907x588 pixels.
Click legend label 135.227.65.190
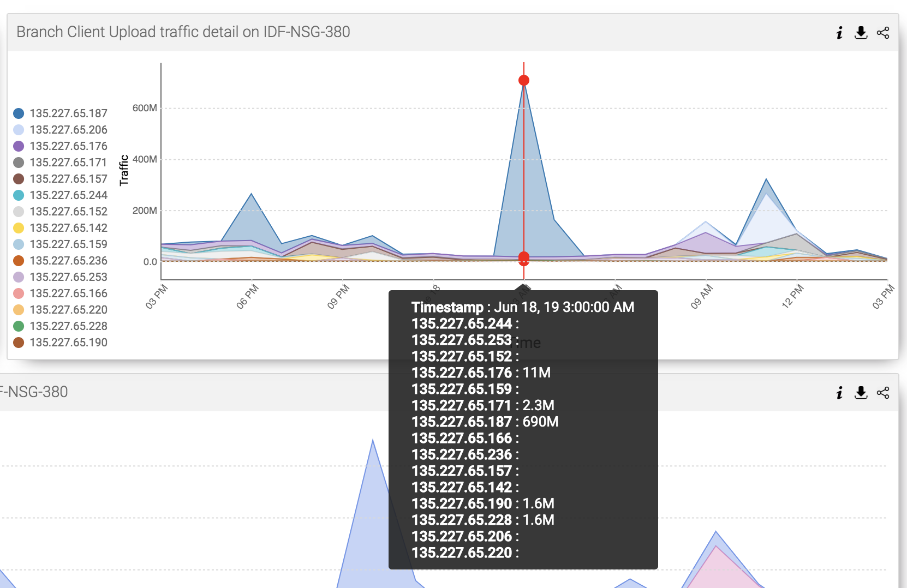(68, 342)
